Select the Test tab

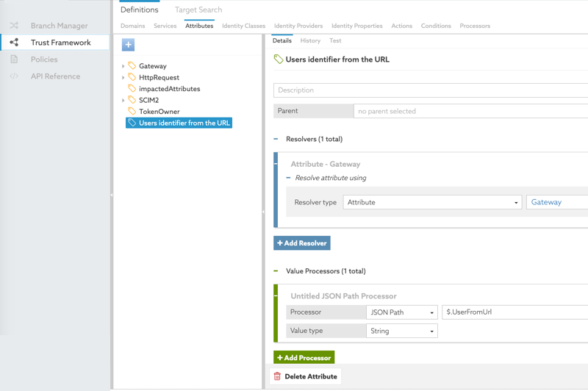pyautogui.click(x=335, y=40)
